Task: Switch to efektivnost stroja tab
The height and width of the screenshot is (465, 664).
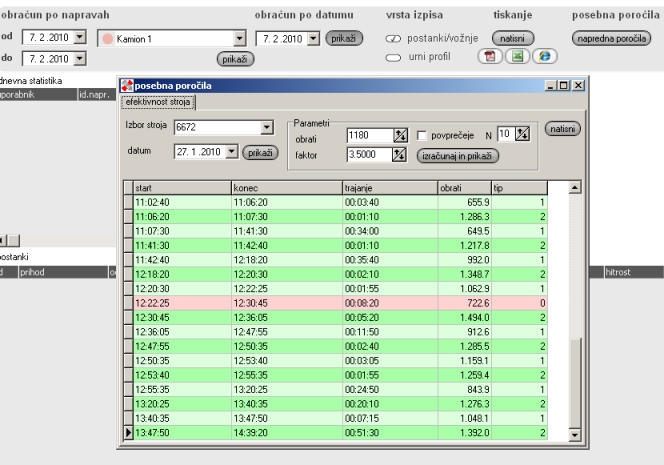Action: point(158,102)
